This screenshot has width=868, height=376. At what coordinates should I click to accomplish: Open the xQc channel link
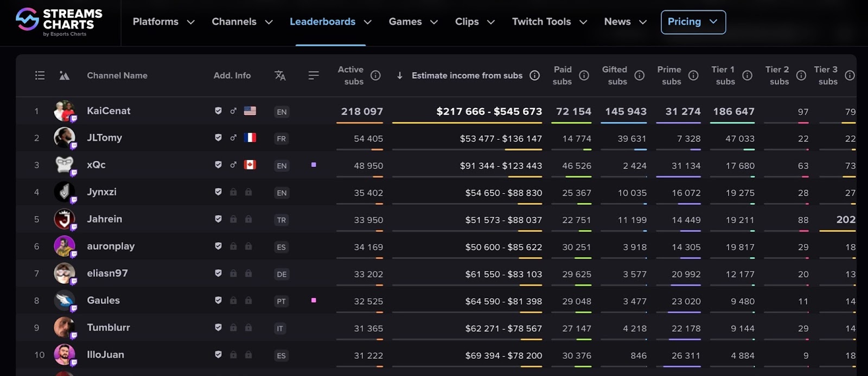click(96, 165)
